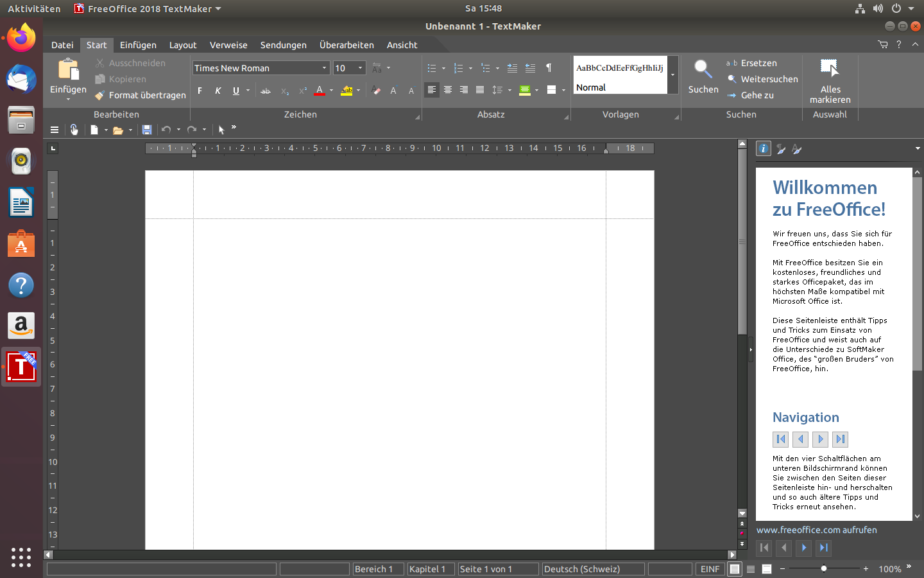Open www.freeoffice.com aufrufen link

(816, 530)
